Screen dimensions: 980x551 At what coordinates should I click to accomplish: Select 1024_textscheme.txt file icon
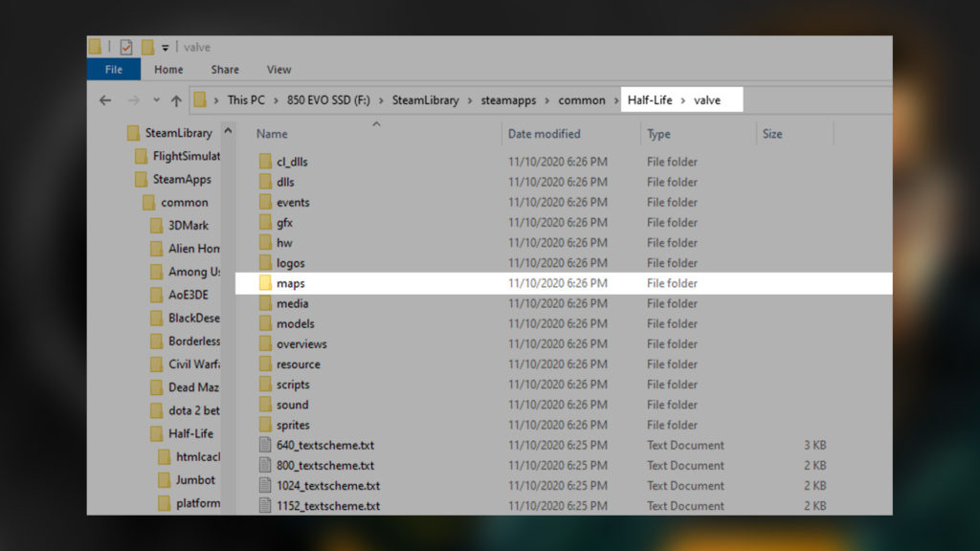click(x=265, y=485)
